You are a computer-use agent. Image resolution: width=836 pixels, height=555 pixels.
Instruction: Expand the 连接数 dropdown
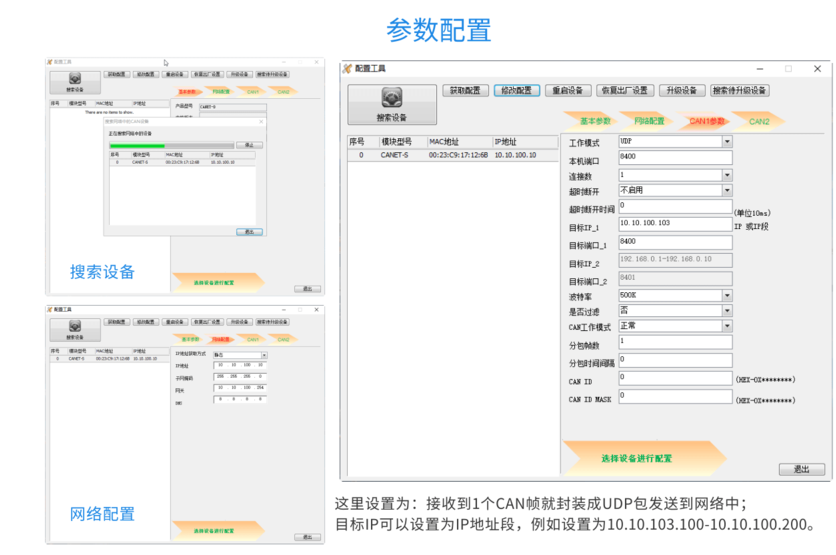(x=727, y=175)
